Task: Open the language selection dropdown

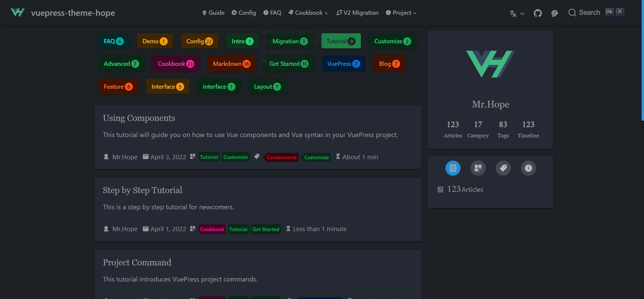Action: pyautogui.click(x=517, y=13)
